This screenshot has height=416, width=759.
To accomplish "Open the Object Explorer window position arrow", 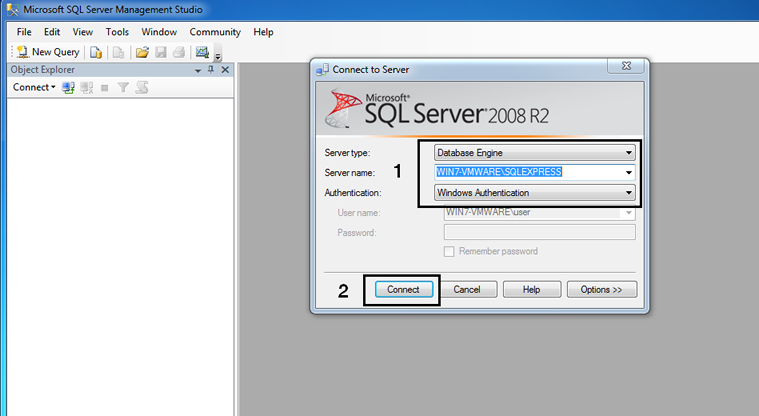I will tap(197, 71).
